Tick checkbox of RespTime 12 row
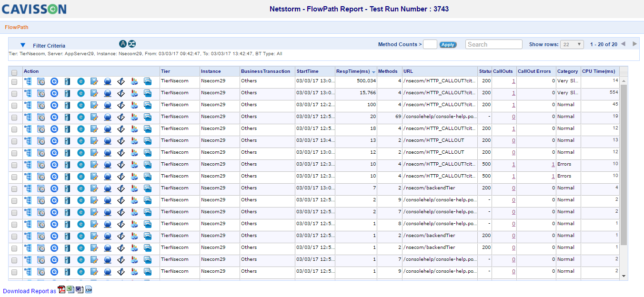Screen dimensions: 644x297 pos(14,153)
